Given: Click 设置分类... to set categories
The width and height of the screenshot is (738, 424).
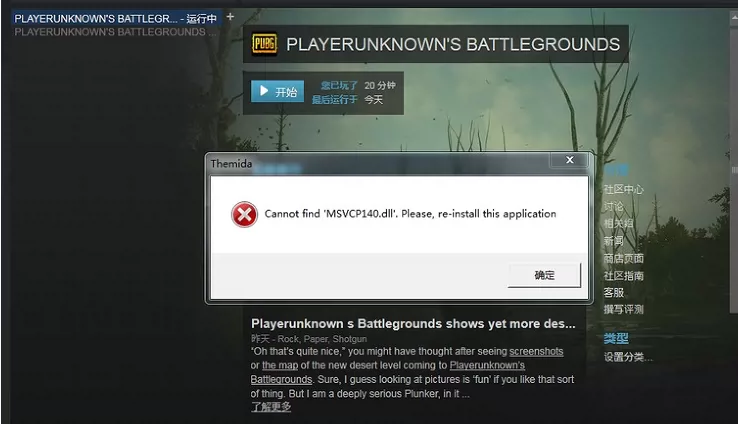Looking at the screenshot, I should pyautogui.click(x=628, y=357).
